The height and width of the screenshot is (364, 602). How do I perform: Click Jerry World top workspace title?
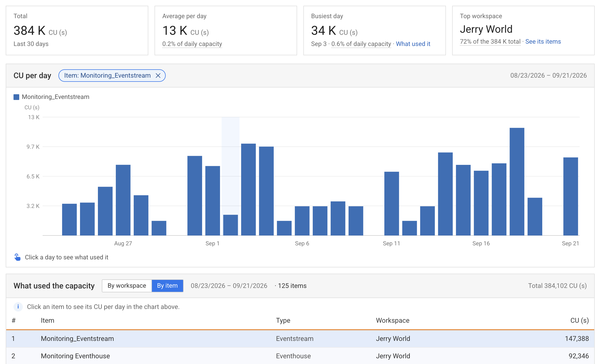pyautogui.click(x=486, y=29)
